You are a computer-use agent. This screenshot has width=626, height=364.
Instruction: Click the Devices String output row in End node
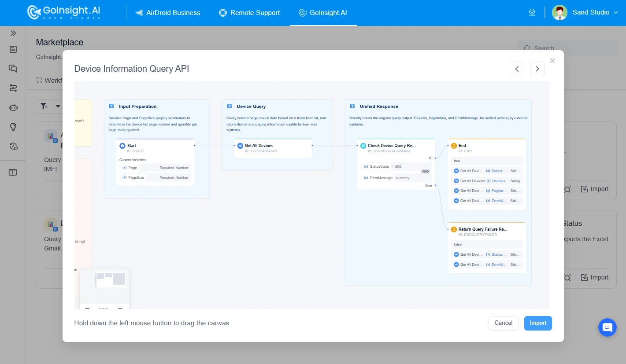coord(487,181)
